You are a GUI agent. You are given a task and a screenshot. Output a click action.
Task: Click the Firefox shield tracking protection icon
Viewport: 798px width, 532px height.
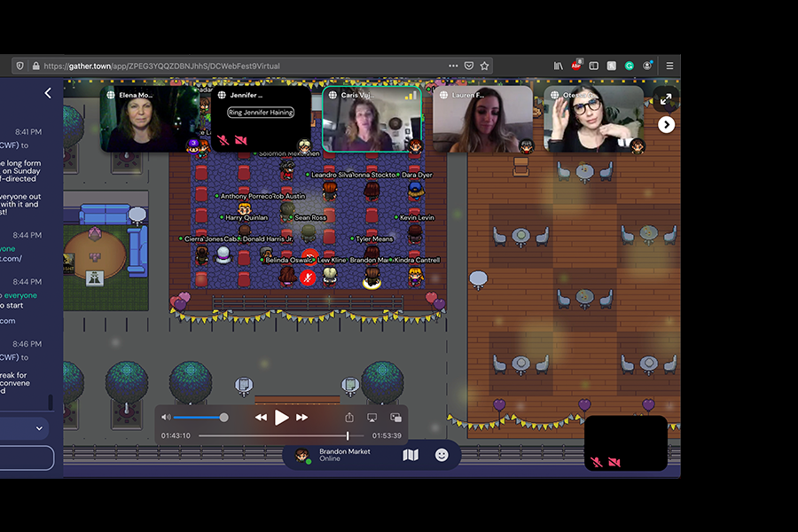pos(20,66)
